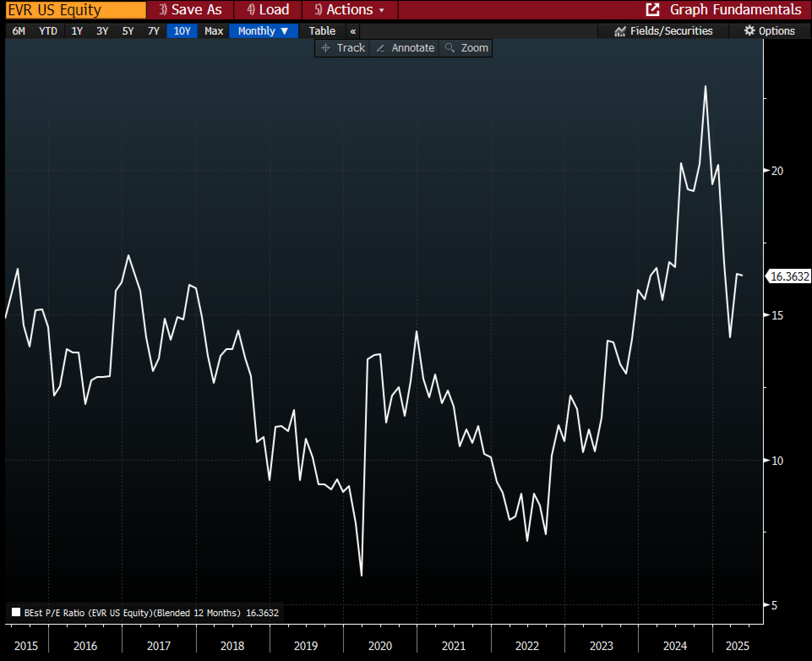Switch to the 3Y range
Screen dimensions: 812x661
point(102,31)
